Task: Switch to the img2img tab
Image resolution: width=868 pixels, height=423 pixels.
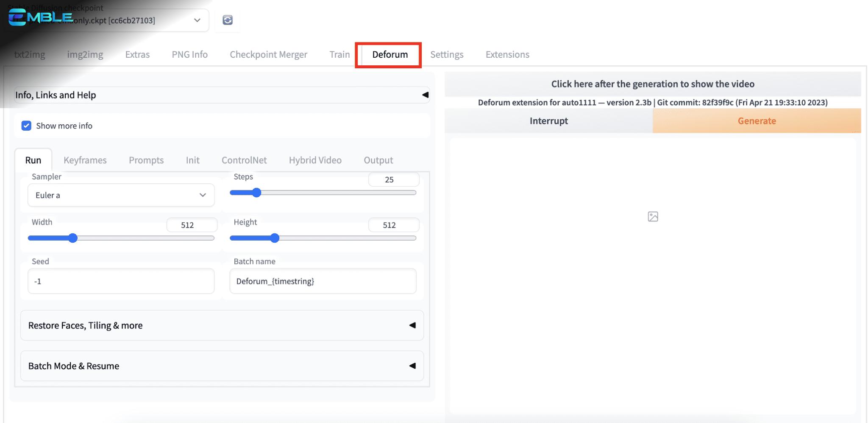Action: [85, 54]
